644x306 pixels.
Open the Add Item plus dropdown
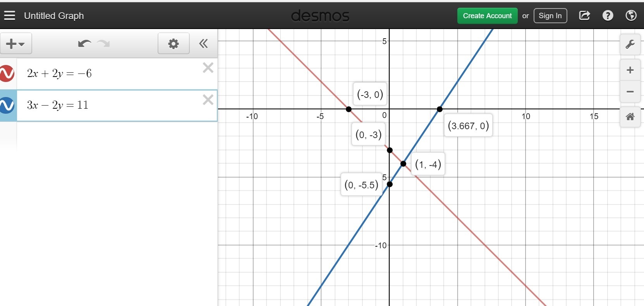16,44
